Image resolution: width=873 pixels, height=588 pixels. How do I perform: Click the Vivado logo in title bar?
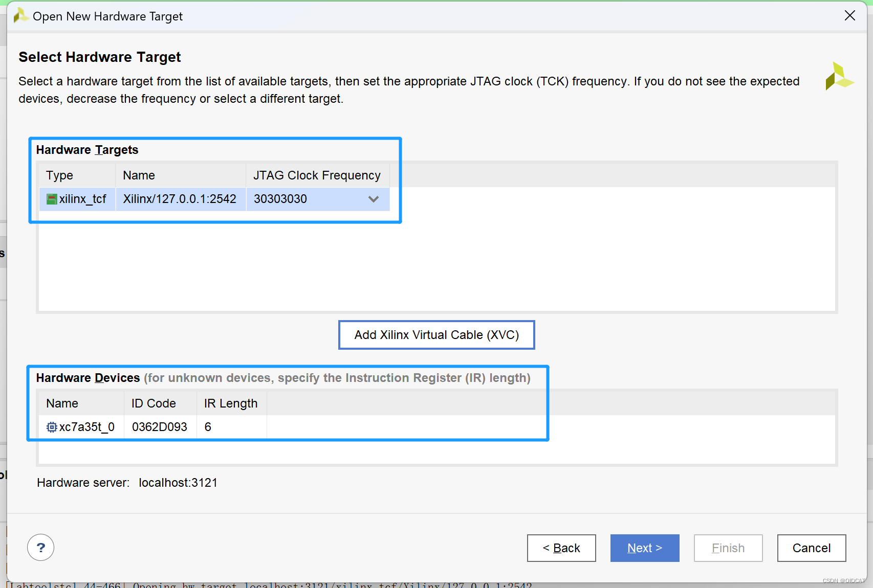[x=21, y=16]
